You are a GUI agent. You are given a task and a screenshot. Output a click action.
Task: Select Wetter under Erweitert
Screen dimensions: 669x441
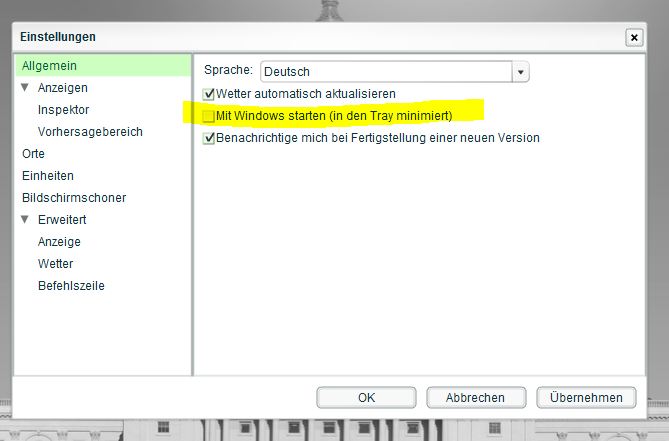click(x=55, y=264)
